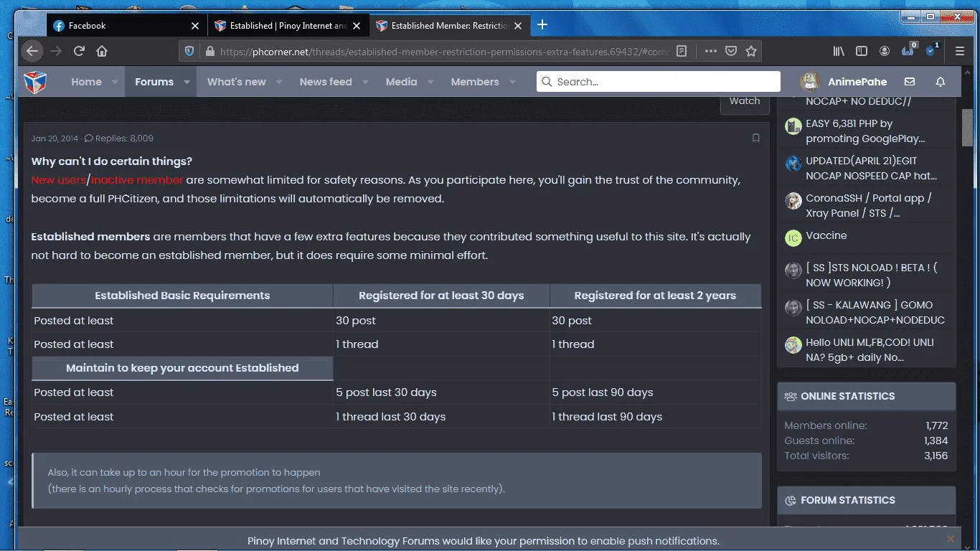Open the Media navigation item
980x551 pixels.
[401, 82]
